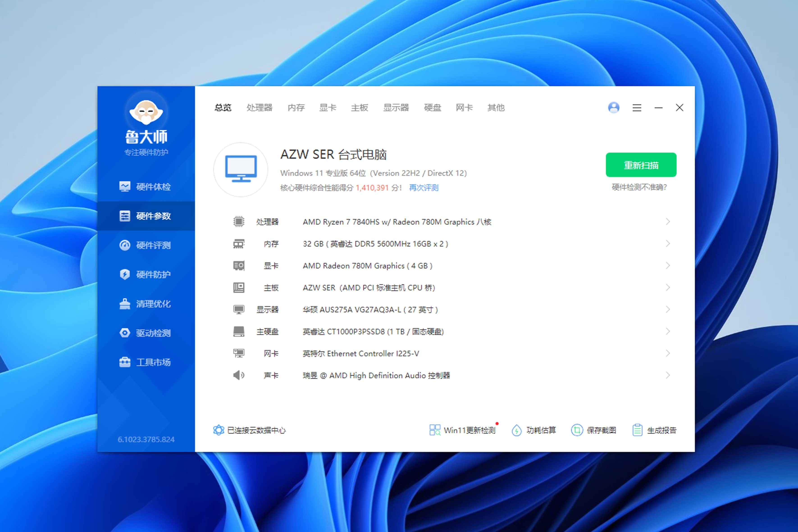
Task: Close the Lu Dashi window
Action: click(x=679, y=108)
